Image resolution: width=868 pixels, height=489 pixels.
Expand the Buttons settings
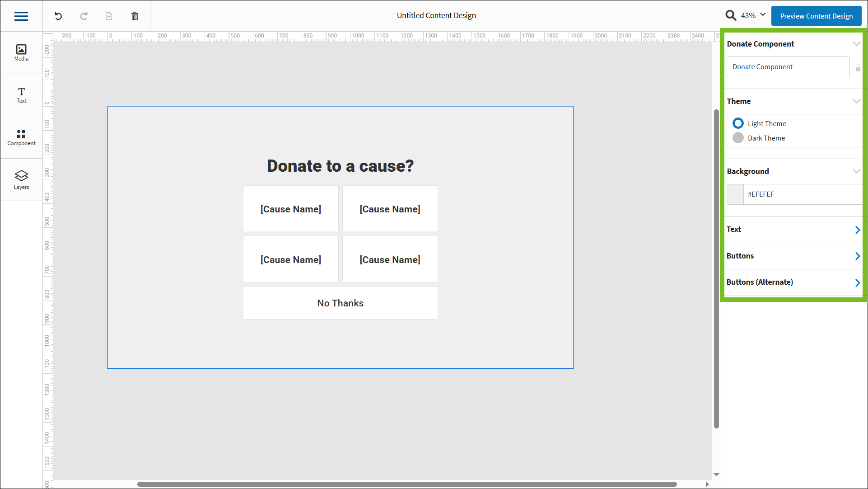(x=857, y=256)
